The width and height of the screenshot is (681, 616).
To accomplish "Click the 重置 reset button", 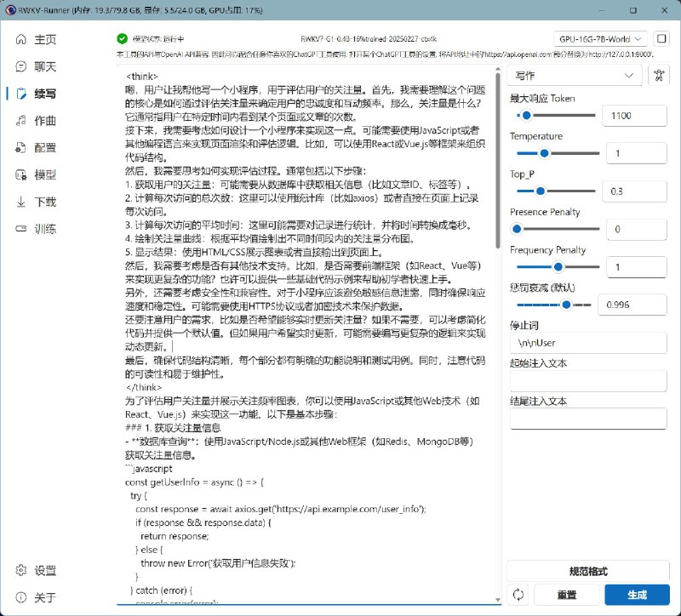I will tap(567, 594).
